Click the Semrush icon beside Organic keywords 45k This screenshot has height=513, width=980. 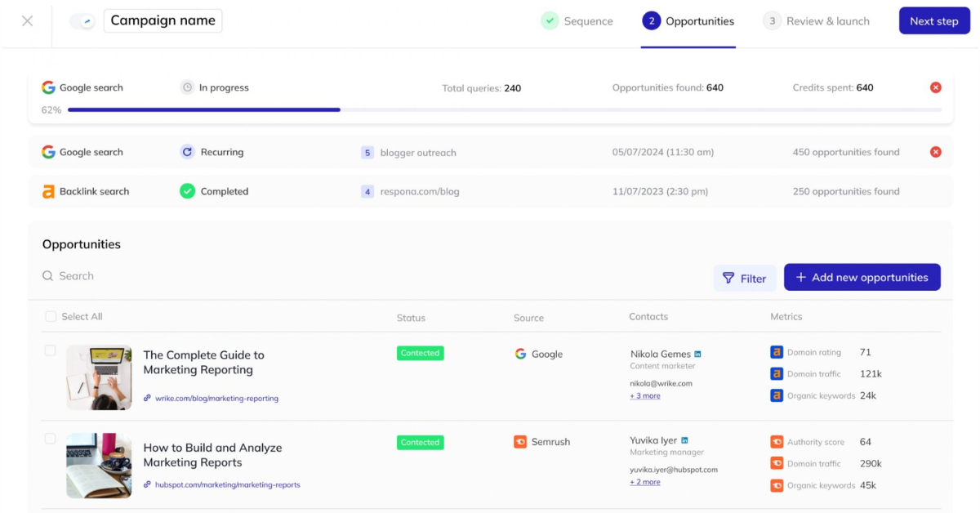click(777, 485)
